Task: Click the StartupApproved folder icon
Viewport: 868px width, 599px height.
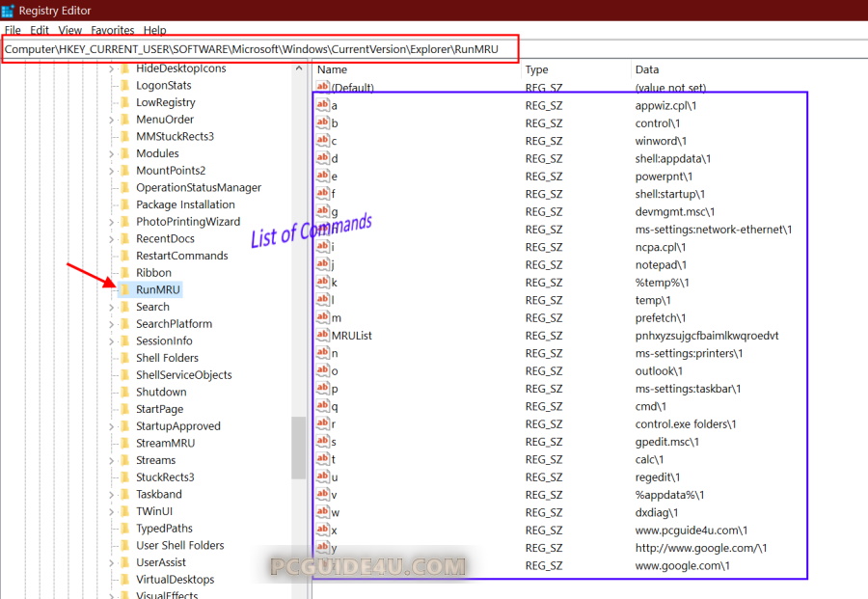Action: click(x=124, y=426)
